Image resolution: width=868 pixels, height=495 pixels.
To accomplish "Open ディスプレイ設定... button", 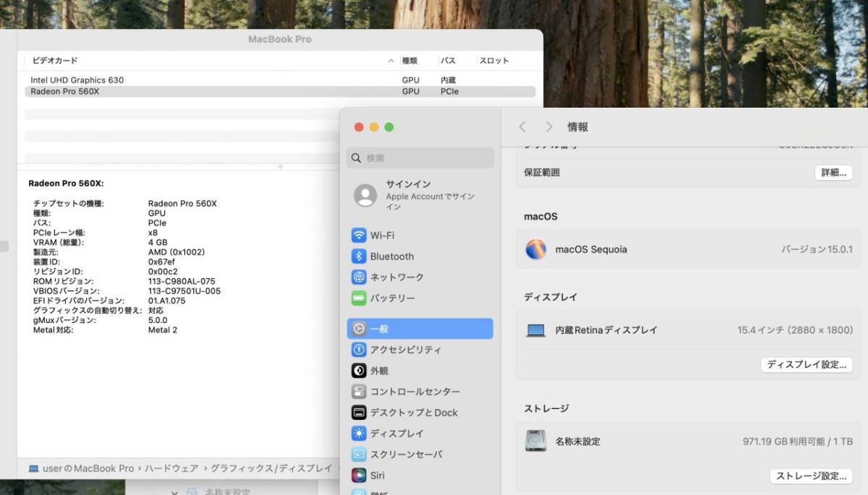I will 807,365.
